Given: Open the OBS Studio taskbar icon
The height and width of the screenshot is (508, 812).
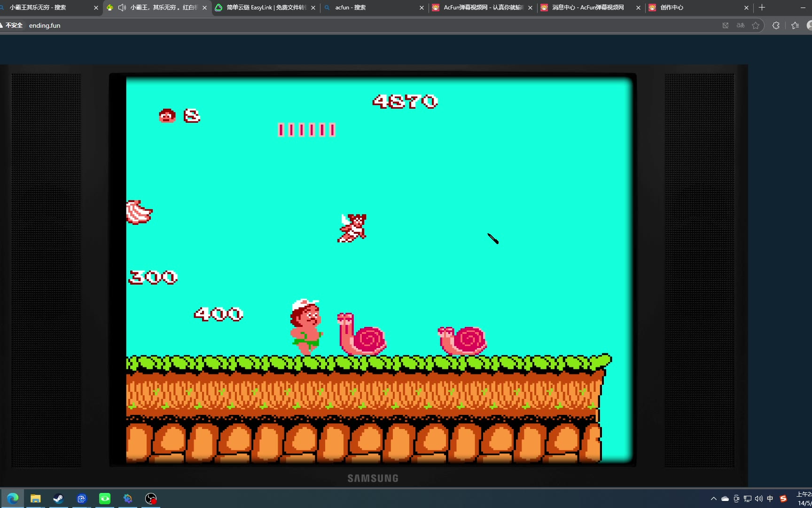Looking at the screenshot, I should (151, 498).
